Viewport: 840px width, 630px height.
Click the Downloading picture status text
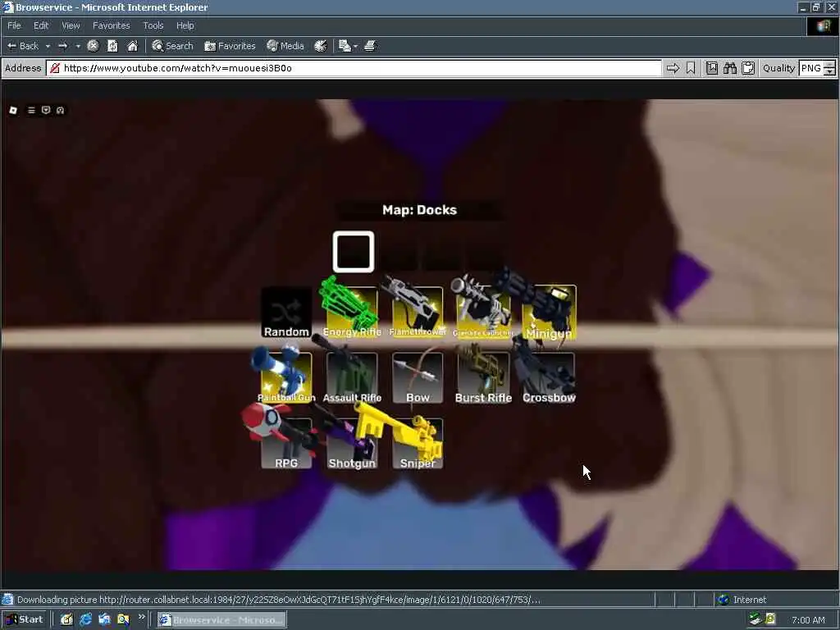coord(279,600)
